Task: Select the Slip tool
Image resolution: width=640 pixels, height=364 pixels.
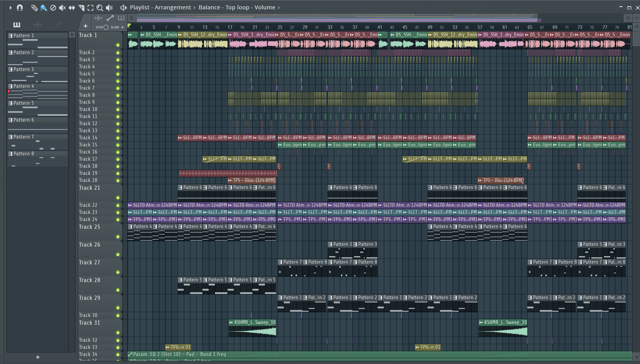Action: point(72,8)
